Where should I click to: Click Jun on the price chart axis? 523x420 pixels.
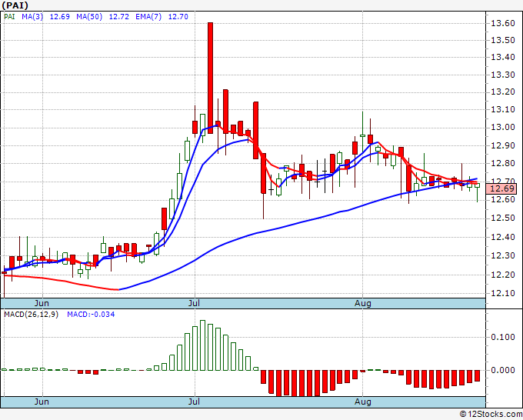point(42,303)
